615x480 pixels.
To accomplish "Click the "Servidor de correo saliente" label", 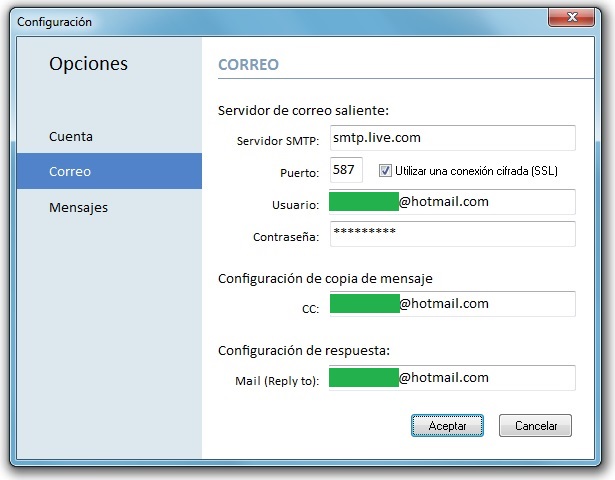I will pos(303,109).
